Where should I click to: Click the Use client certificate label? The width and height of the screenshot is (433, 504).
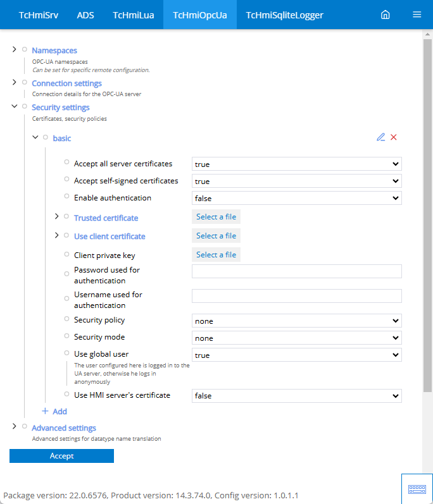coord(110,237)
